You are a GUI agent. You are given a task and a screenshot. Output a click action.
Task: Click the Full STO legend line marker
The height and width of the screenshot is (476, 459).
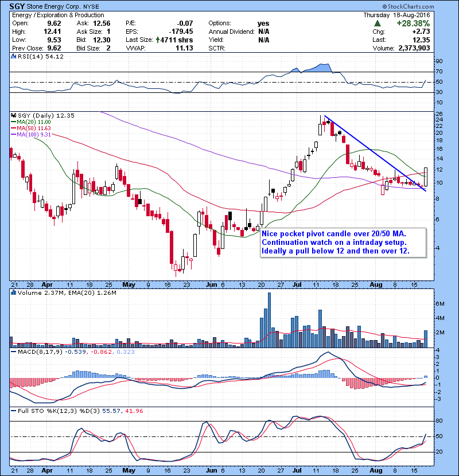coord(13,411)
